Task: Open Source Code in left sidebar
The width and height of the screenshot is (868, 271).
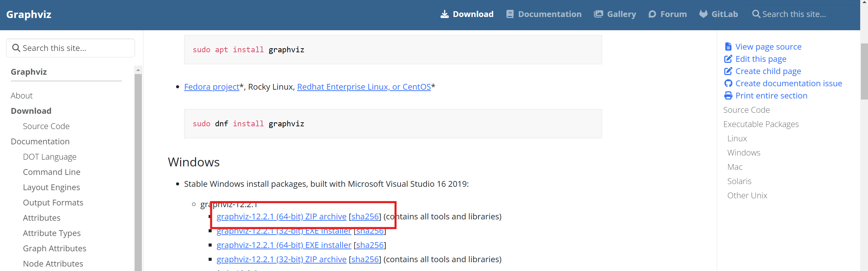Action: [46, 126]
